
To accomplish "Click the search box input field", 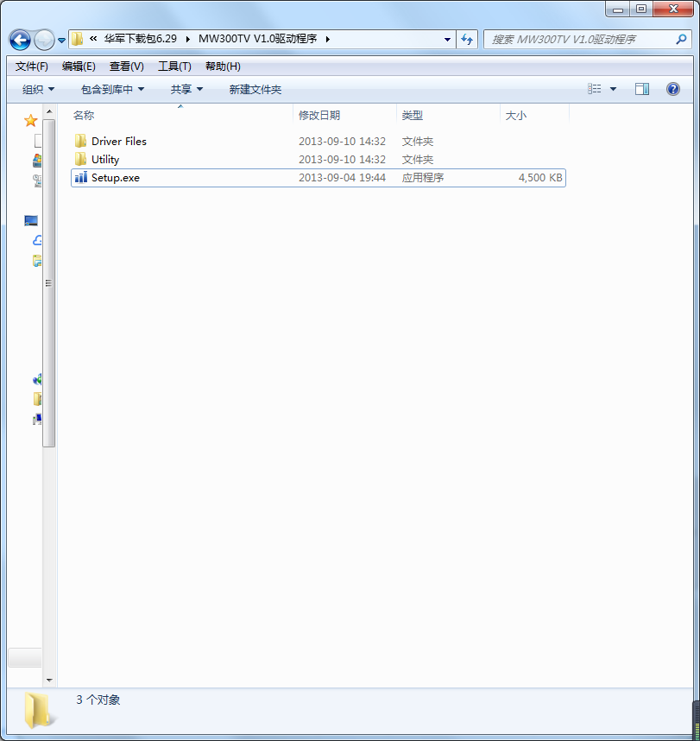I will (578, 40).
